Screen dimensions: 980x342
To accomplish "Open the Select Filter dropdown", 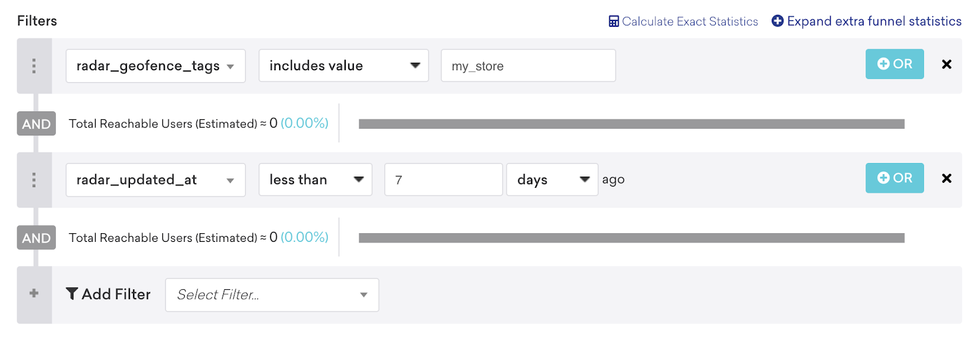I will [272, 295].
